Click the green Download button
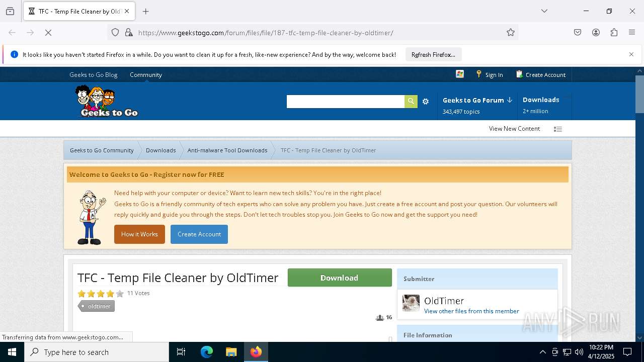The width and height of the screenshot is (644, 362). pos(340,278)
